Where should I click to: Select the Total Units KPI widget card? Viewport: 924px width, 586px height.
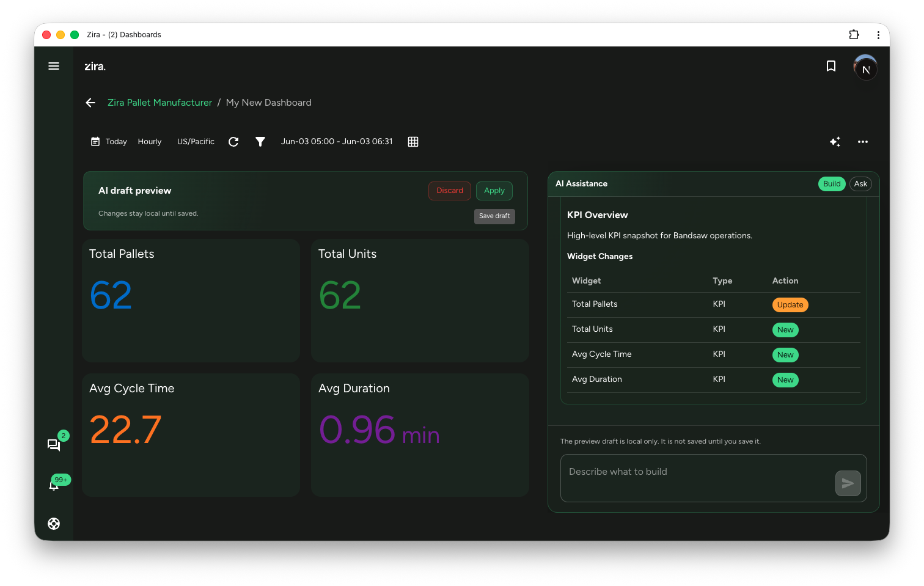(420, 301)
